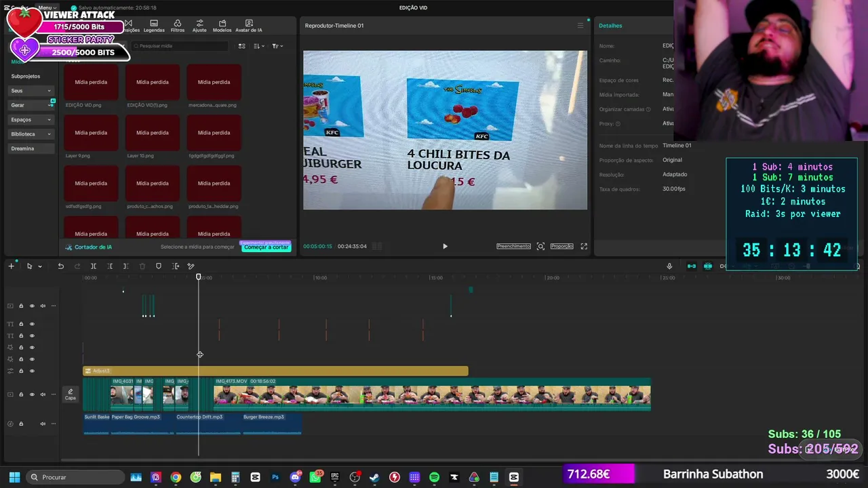Click the Começar a cortar button
The height and width of the screenshot is (488, 868).
pyautogui.click(x=267, y=247)
